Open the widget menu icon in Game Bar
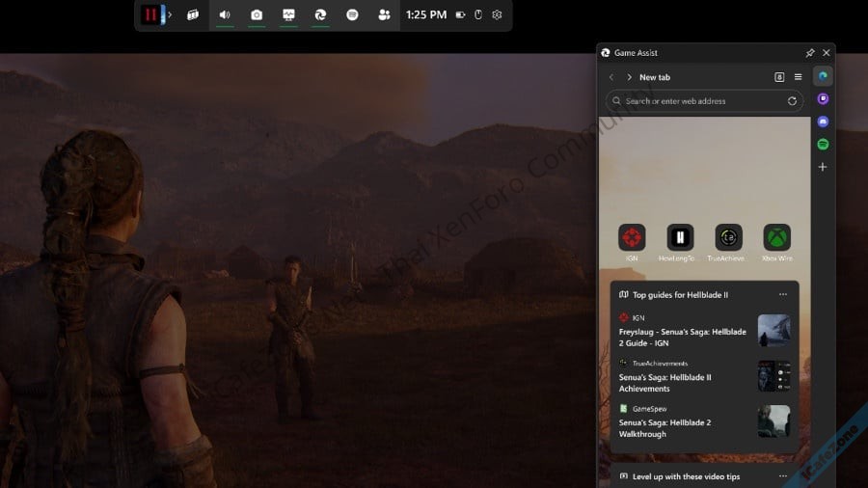This screenshot has height=488, width=868. coord(193,15)
